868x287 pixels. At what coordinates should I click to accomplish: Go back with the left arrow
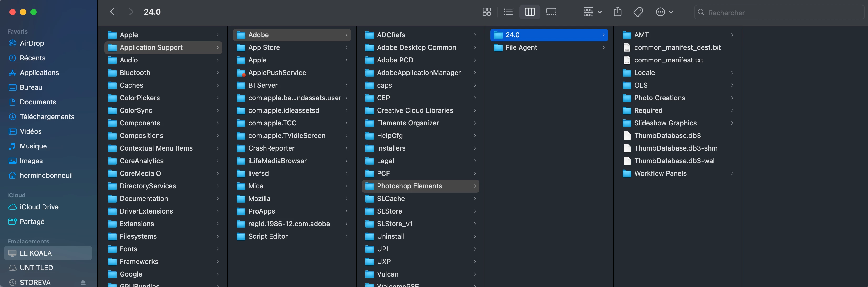[113, 12]
